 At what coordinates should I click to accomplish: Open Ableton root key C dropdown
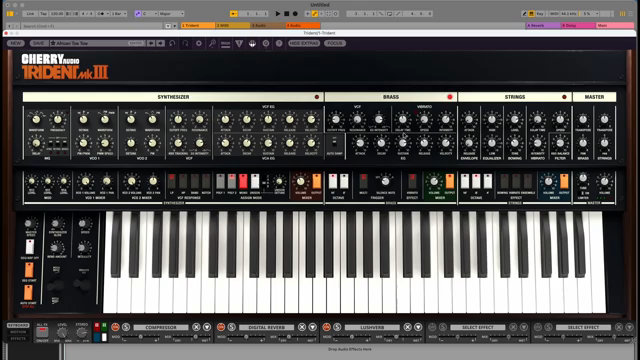pos(149,13)
